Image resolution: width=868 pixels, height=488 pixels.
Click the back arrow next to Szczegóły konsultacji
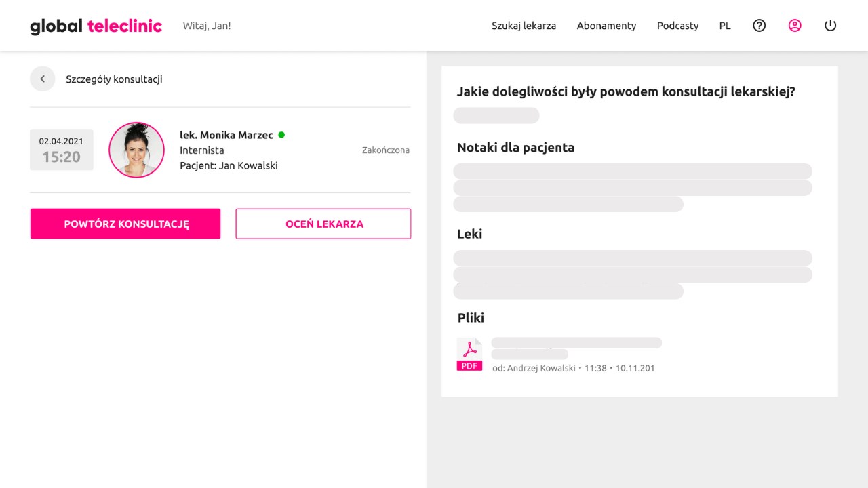point(42,79)
